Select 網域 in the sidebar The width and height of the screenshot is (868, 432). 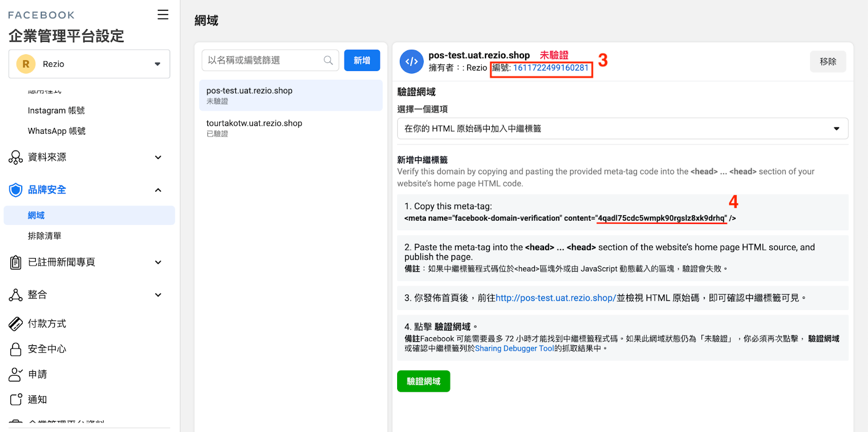[x=90, y=215]
